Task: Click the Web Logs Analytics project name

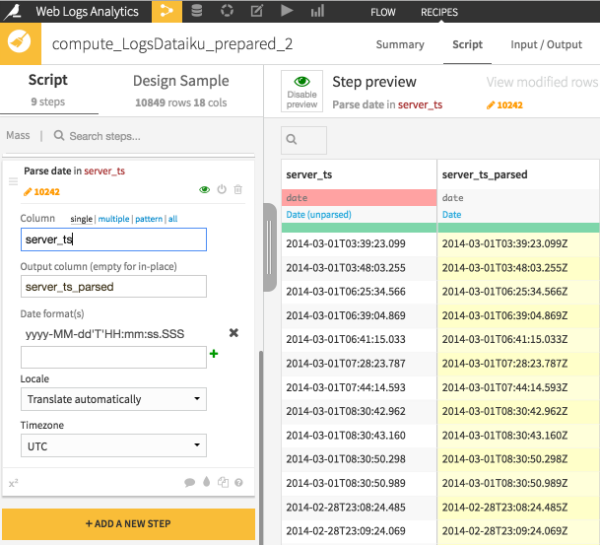Action: click(87, 11)
